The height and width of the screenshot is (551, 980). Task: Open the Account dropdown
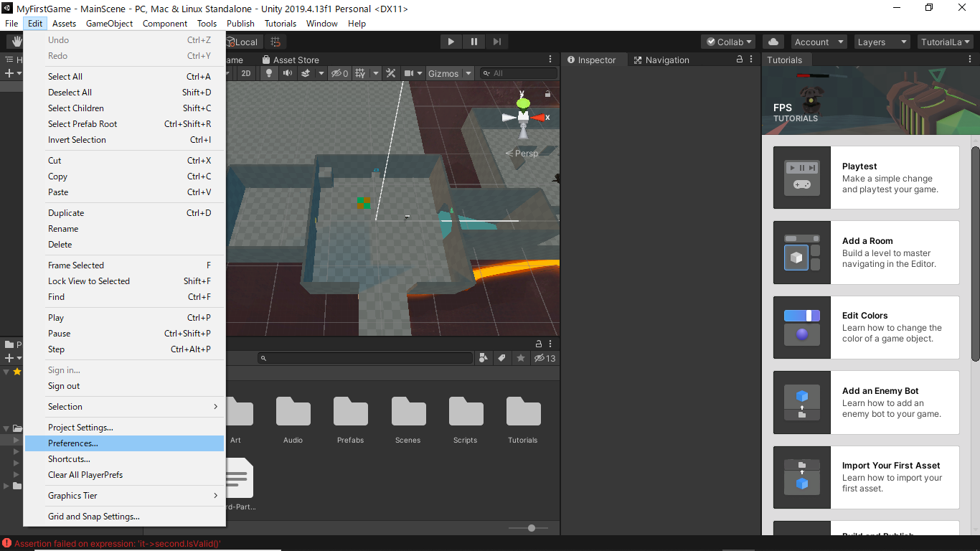click(x=818, y=42)
